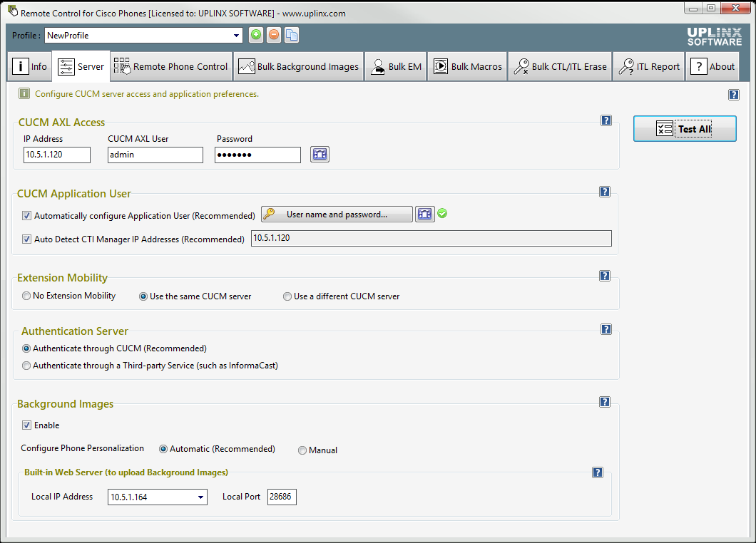
Task: Open help for Background Images section
Action: pos(605,402)
